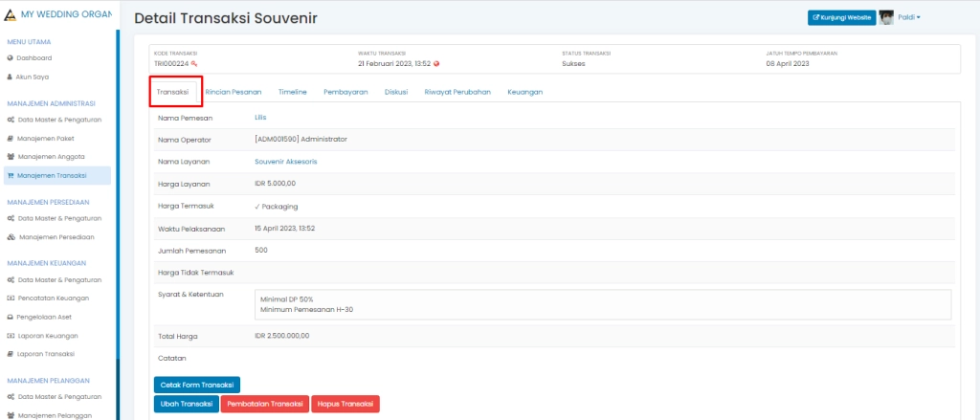980x420 pixels.
Task: Click the Kunjungi Website button
Action: [x=841, y=17]
